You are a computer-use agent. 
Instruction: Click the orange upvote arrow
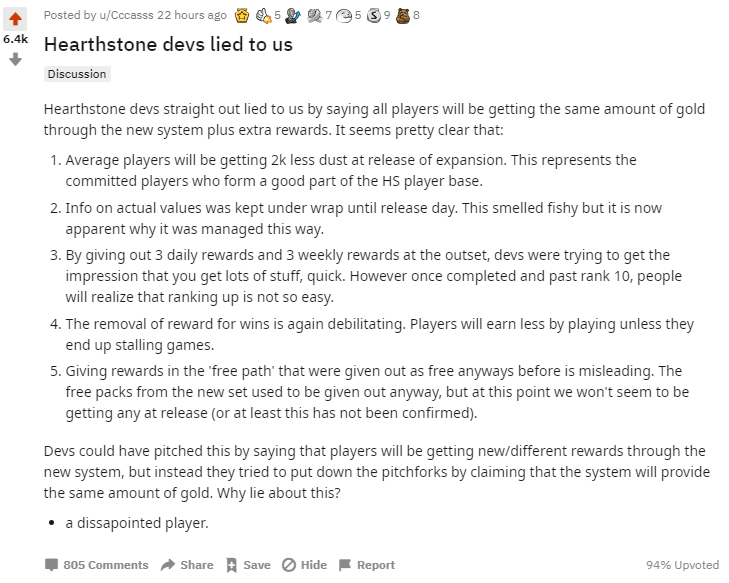(x=15, y=19)
